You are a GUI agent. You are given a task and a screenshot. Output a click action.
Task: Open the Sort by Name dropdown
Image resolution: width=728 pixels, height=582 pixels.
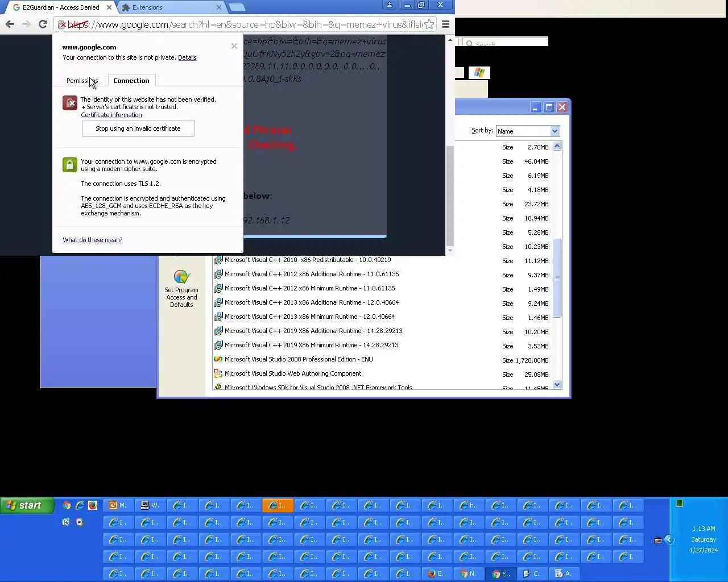528,131
